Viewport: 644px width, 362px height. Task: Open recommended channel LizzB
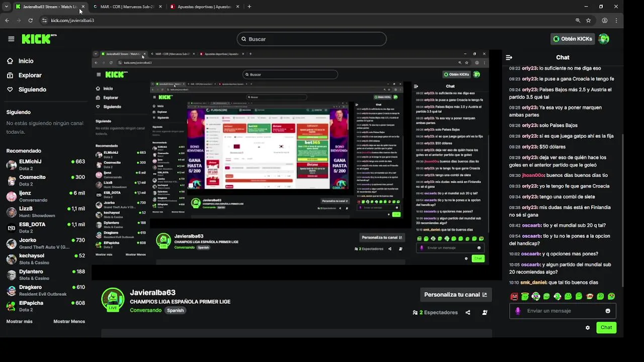(x=46, y=212)
